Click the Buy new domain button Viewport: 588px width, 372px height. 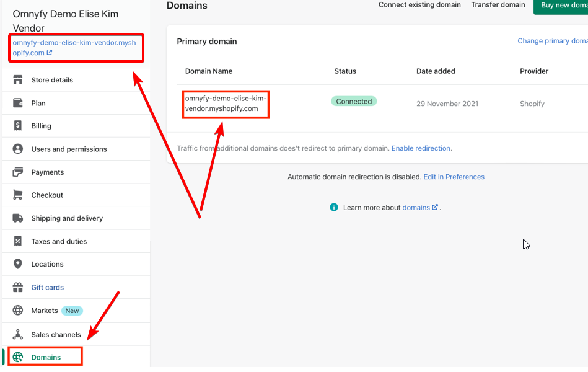click(561, 6)
